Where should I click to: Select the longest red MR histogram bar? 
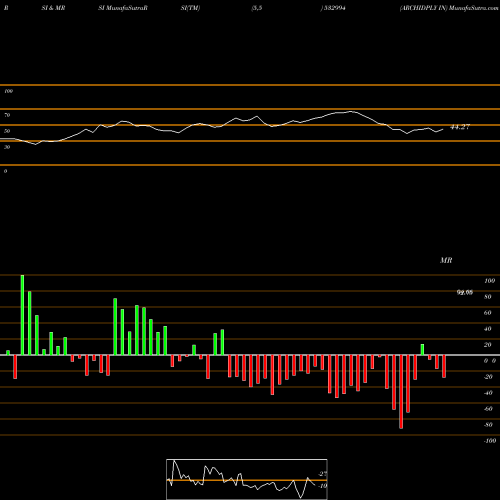click(401, 392)
